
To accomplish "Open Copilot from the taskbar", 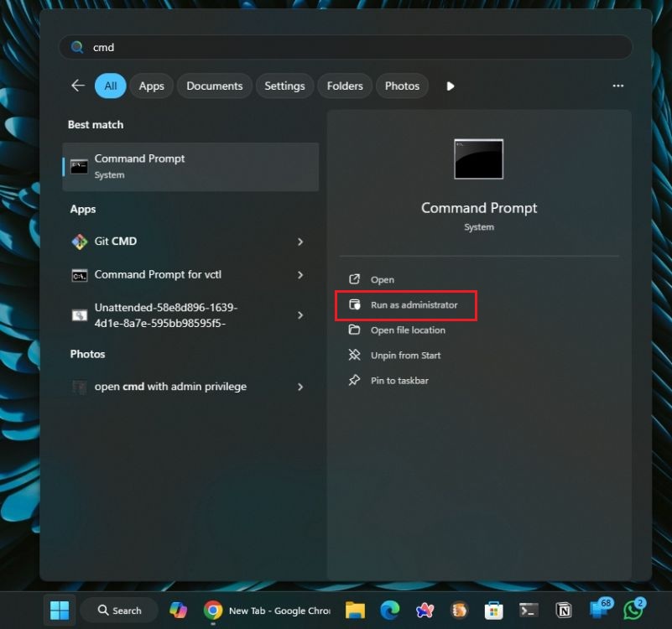I will tap(179, 611).
